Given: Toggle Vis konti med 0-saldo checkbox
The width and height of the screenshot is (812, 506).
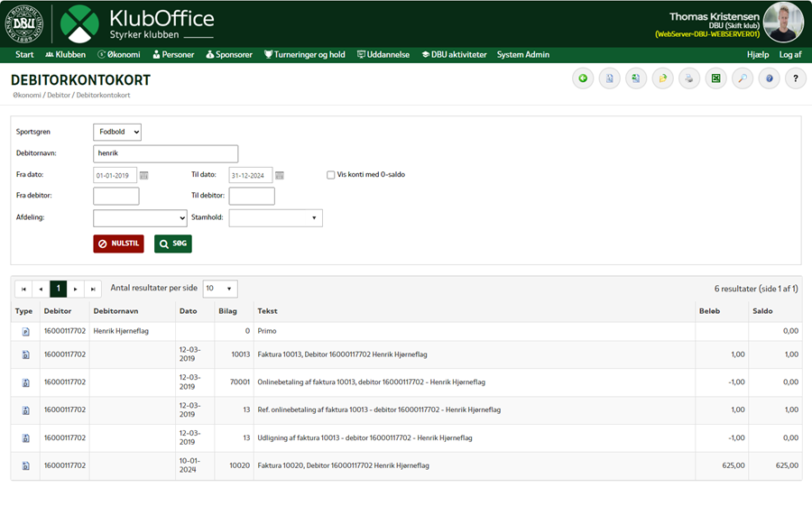Looking at the screenshot, I should pos(330,175).
